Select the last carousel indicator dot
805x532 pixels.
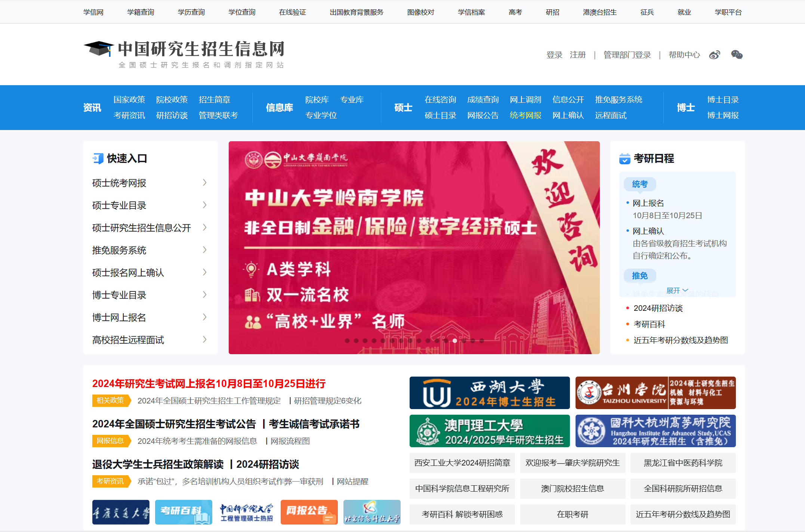482,341
